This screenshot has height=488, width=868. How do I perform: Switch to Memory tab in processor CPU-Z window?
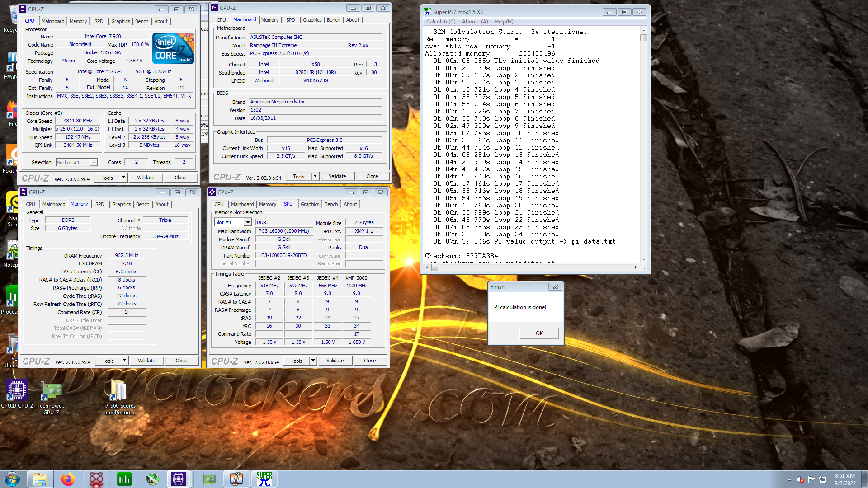(78, 21)
